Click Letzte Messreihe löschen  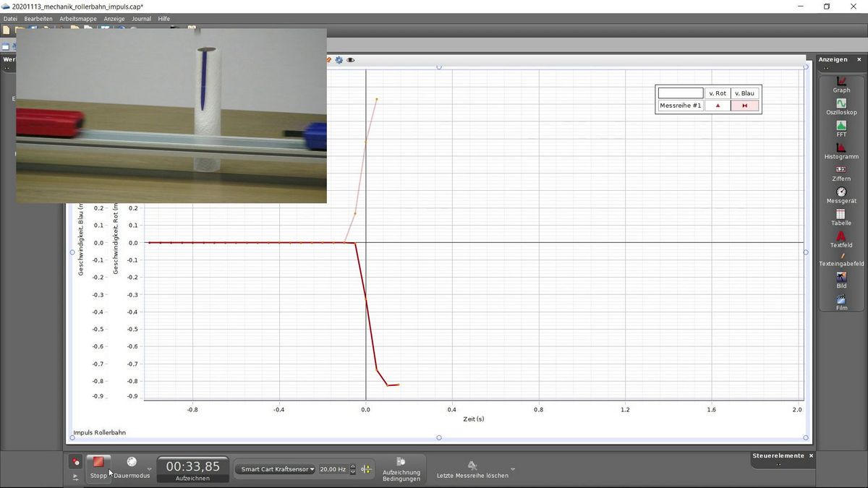[472, 470]
